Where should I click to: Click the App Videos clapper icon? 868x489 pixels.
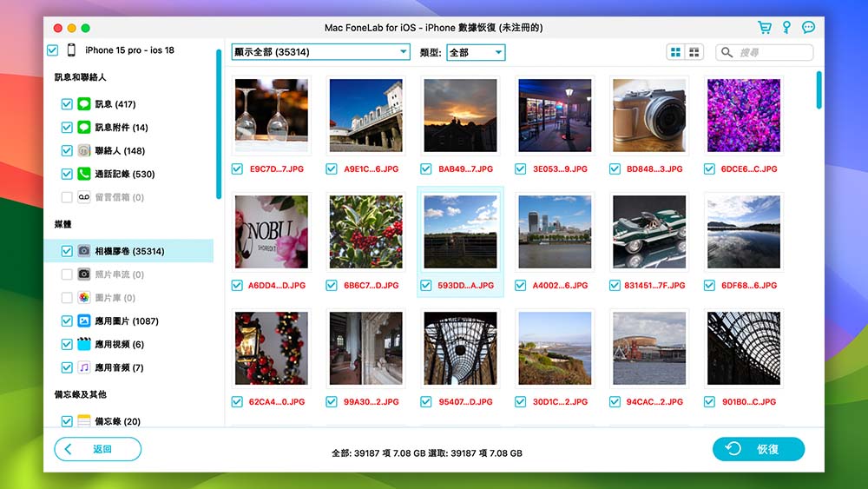click(84, 344)
